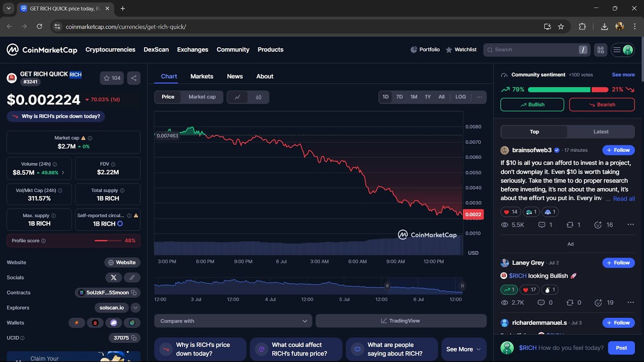Open chart more options ellipsis
Screen dimensions: 644x362
click(x=479, y=97)
